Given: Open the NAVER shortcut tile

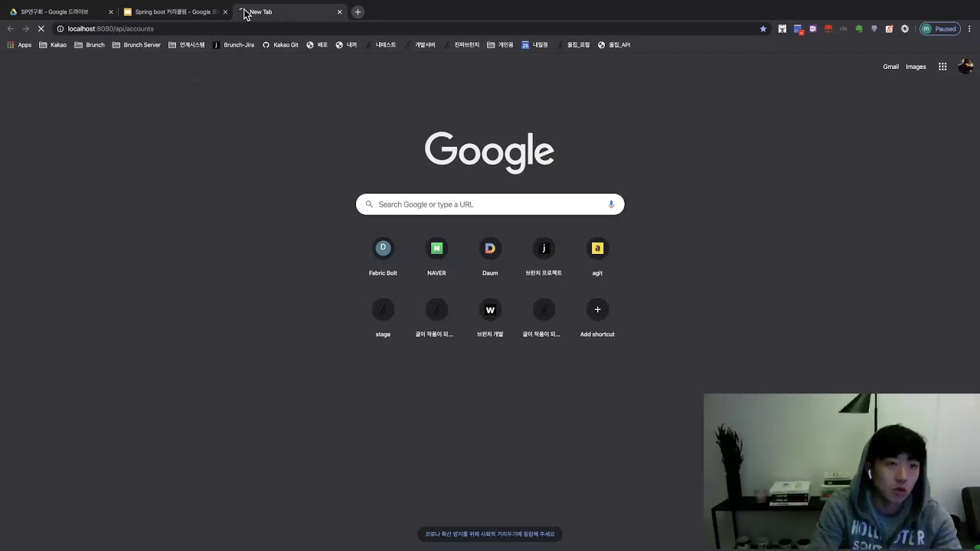Looking at the screenshot, I should 436,258.
